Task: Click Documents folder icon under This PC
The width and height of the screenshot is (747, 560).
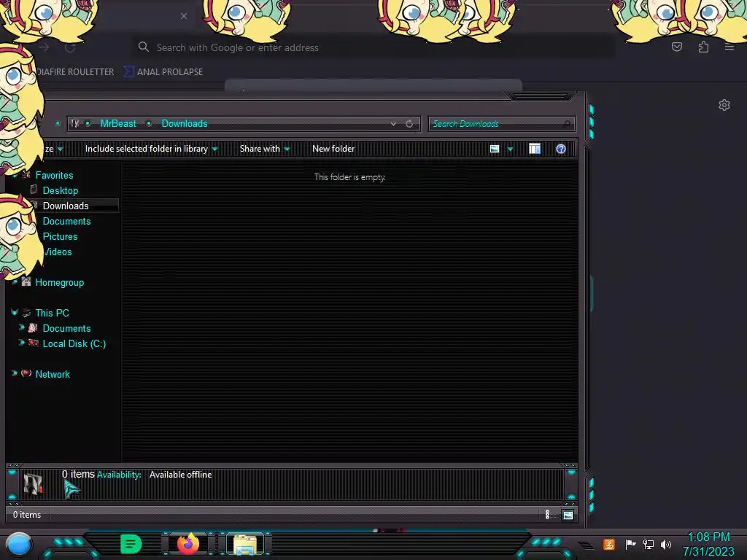Action: point(33,327)
